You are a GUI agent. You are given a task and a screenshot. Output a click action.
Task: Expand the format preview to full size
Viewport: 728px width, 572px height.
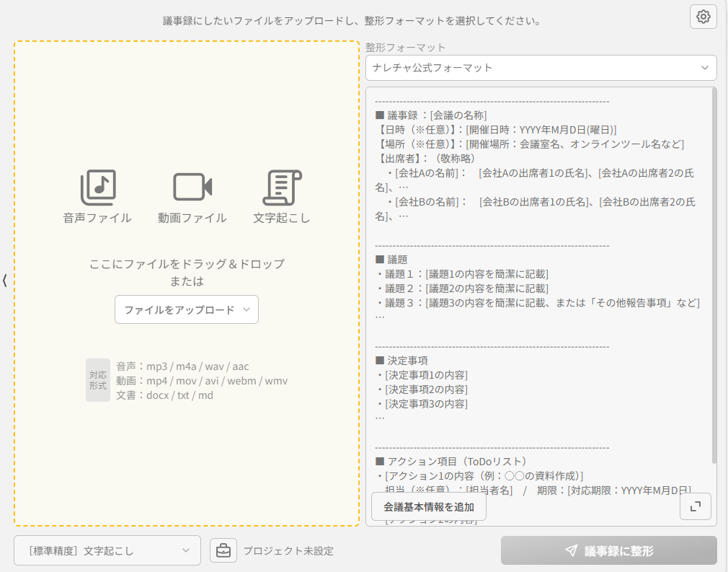click(695, 506)
